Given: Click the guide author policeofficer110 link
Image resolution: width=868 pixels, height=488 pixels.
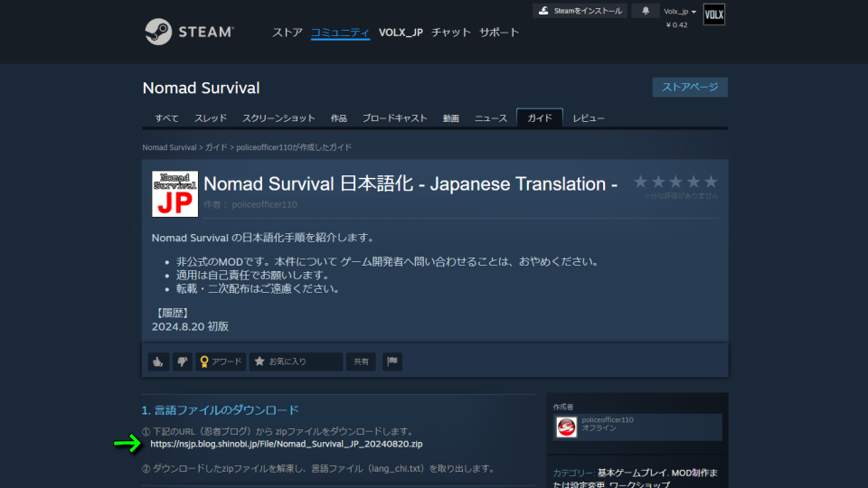Looking at the screenshot, I should pos(265,205).
